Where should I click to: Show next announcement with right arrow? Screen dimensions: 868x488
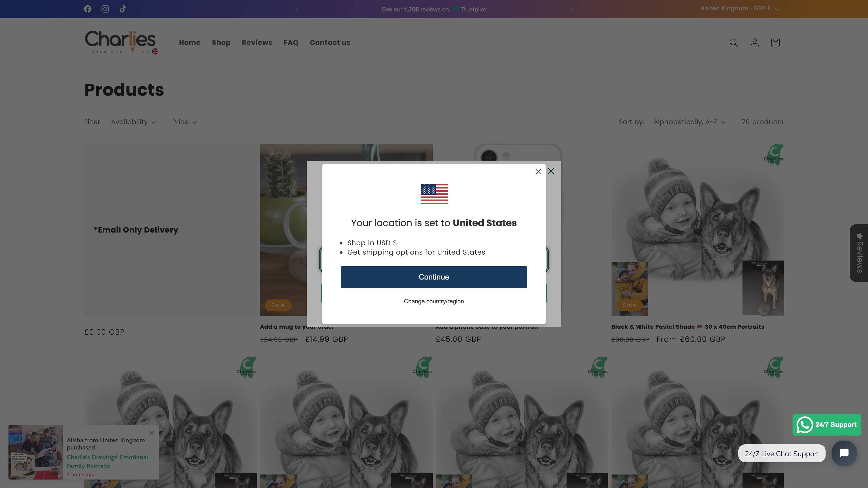(571, 9)
